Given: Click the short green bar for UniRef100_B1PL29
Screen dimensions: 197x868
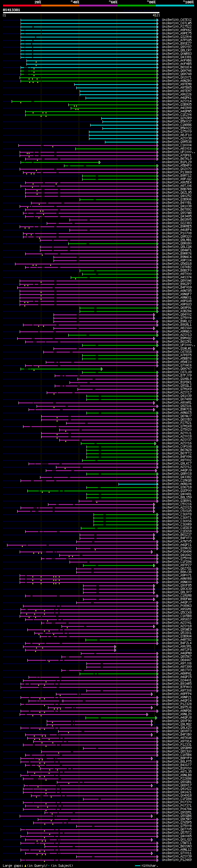Looking at the screenshot, I should 61,162.
